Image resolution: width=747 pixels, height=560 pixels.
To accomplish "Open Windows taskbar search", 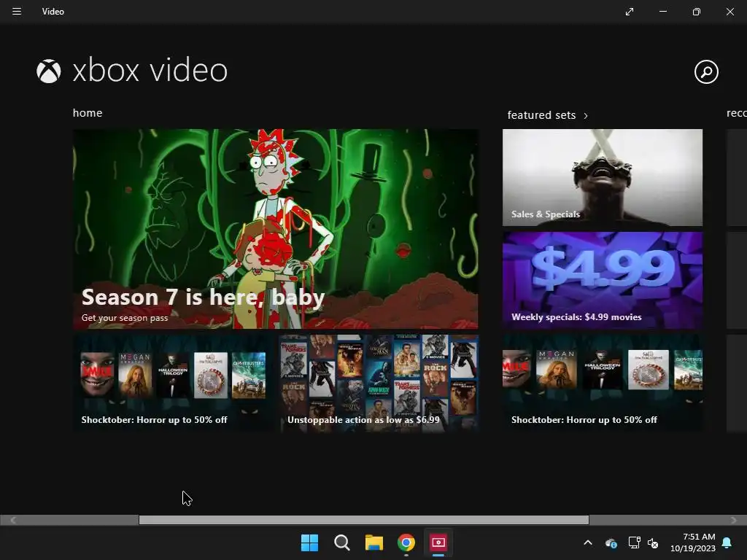I will click(341, 542).
